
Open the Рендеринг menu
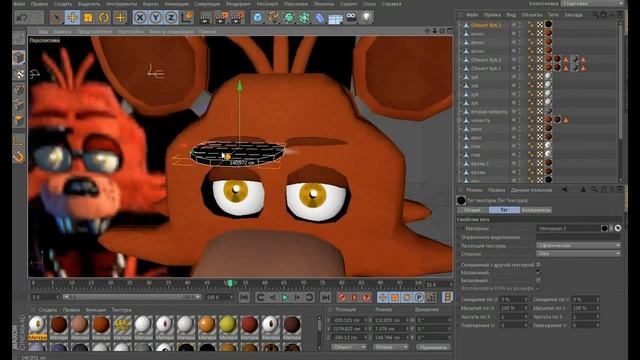coord(238,4)
